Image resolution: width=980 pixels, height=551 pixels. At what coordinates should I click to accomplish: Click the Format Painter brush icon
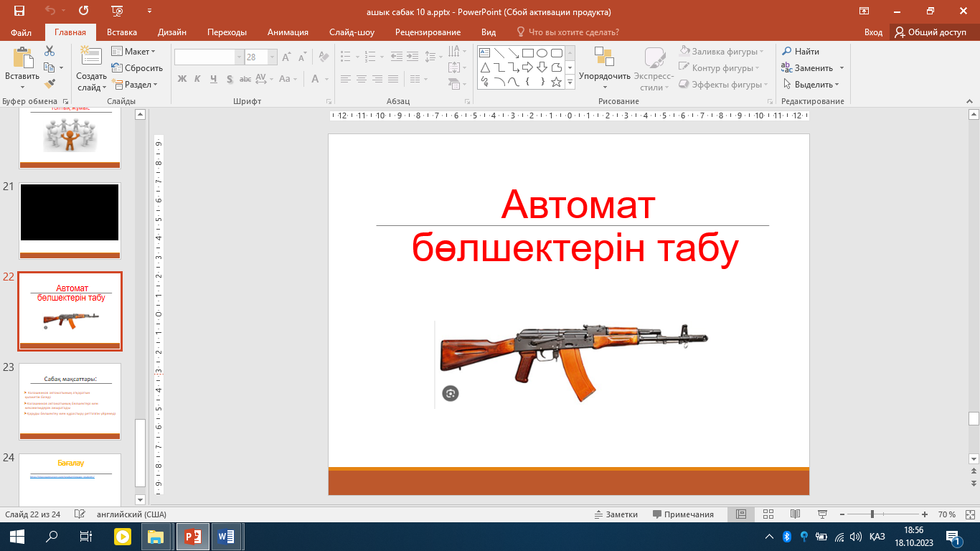50,84
